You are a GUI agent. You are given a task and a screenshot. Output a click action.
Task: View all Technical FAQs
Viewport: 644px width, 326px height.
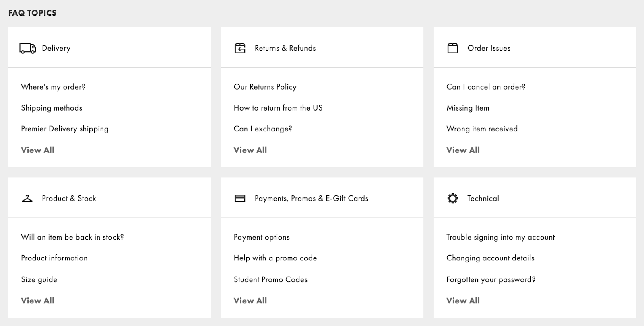463,301
